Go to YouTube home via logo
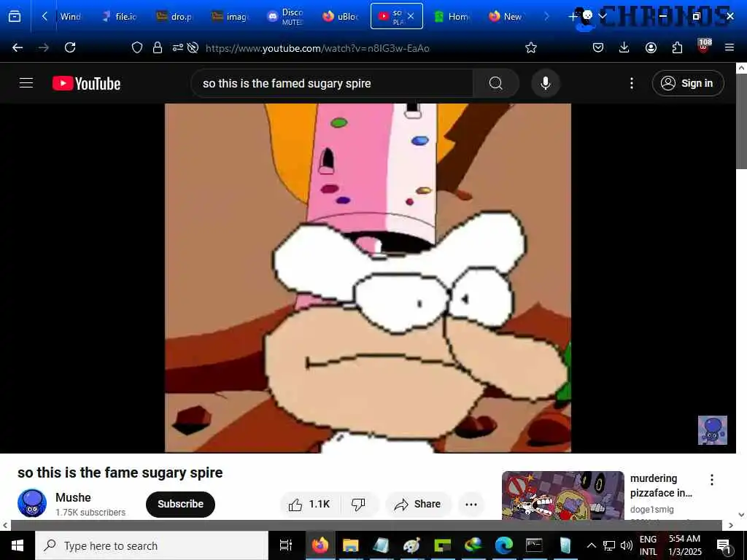 point(86,83)
